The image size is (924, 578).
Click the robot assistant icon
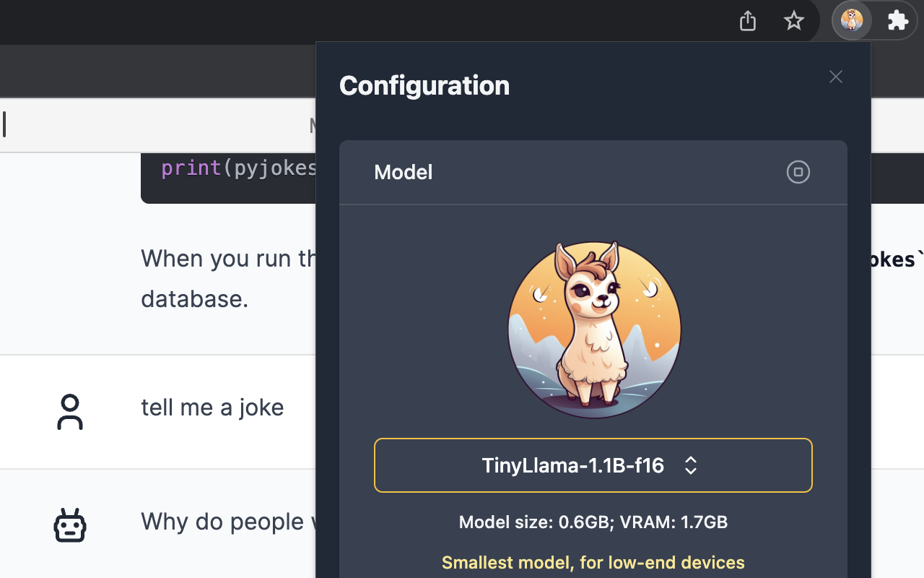[70, 525]
